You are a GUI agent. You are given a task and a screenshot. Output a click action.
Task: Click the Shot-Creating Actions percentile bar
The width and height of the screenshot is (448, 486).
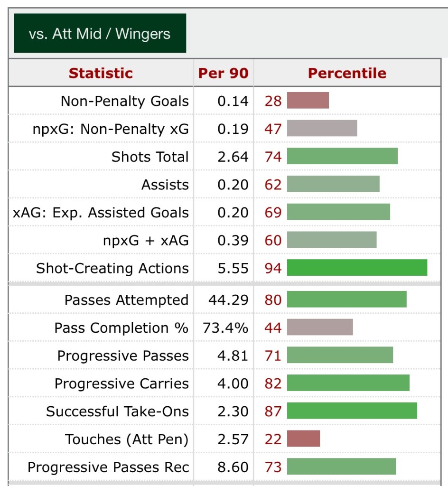click(x=357, y=268)
